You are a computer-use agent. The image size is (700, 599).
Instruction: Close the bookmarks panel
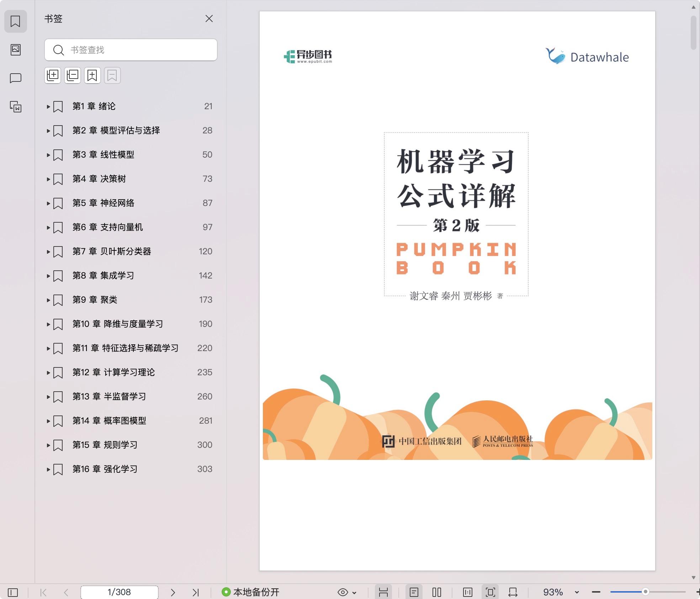[x=209, y=18]
